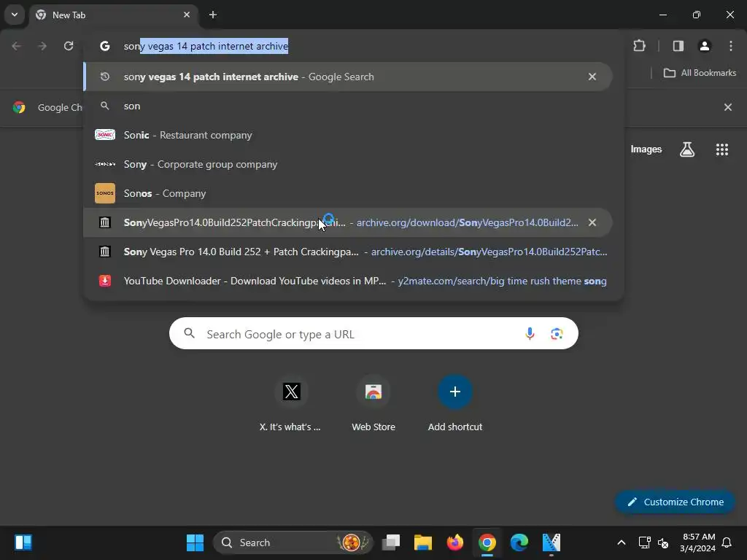Select Sony Corporate group company suggestion

click(x=348, y=164)
